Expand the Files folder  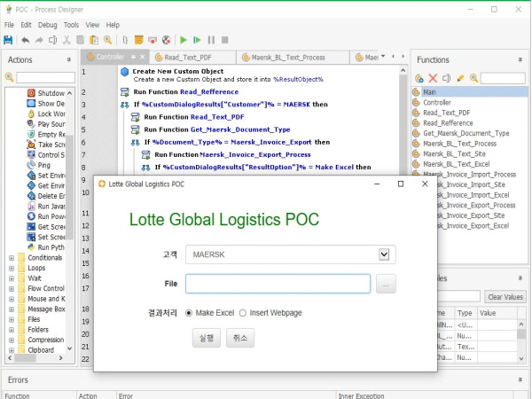point(12,319)
